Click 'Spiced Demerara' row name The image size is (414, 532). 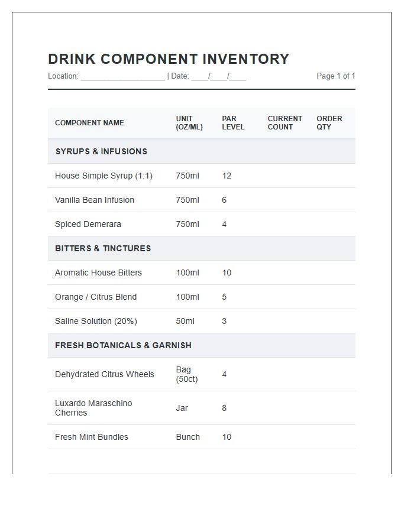(x=88, y=224)
